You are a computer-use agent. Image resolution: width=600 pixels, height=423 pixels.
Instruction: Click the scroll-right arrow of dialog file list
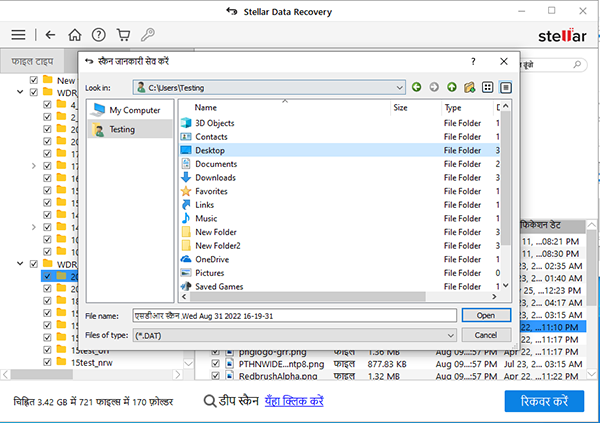pyautogui.click(x=494, y=297)
